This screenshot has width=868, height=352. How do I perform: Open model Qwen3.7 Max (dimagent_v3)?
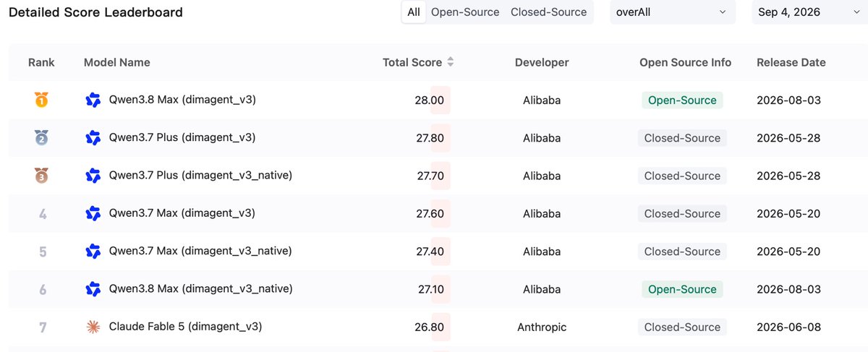[182, 213]
